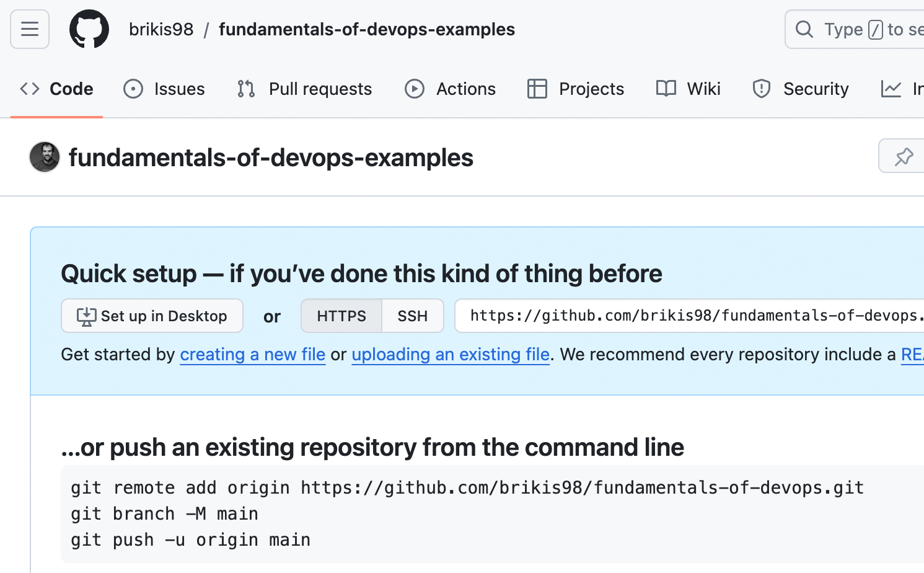Click the search magnifier icon
The image size is (924, 573).
coord(804,29)
